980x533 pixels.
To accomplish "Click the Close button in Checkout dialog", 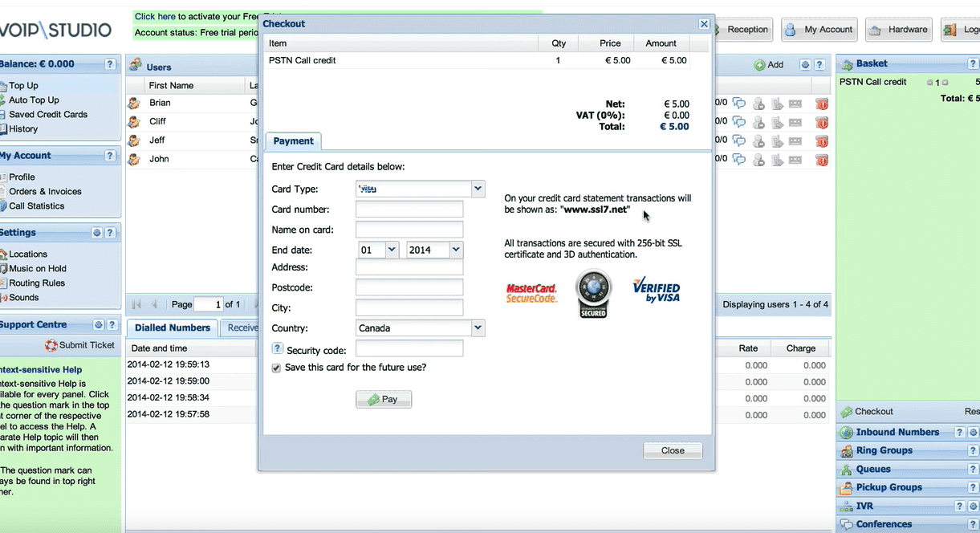I will [x=673, y=450].
